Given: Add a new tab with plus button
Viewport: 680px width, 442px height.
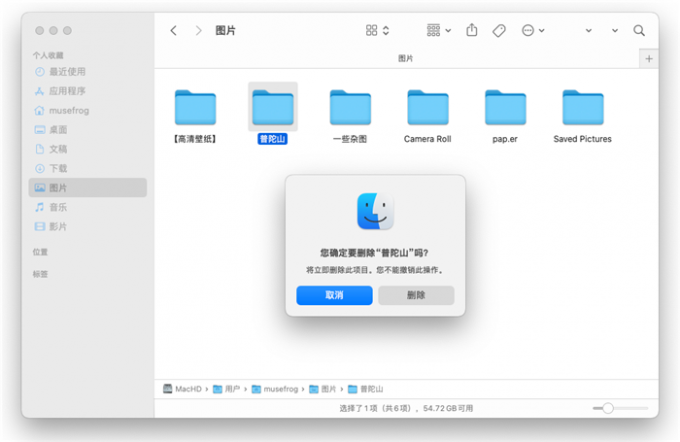Looking at the screenshot, I should click(649, 59).
